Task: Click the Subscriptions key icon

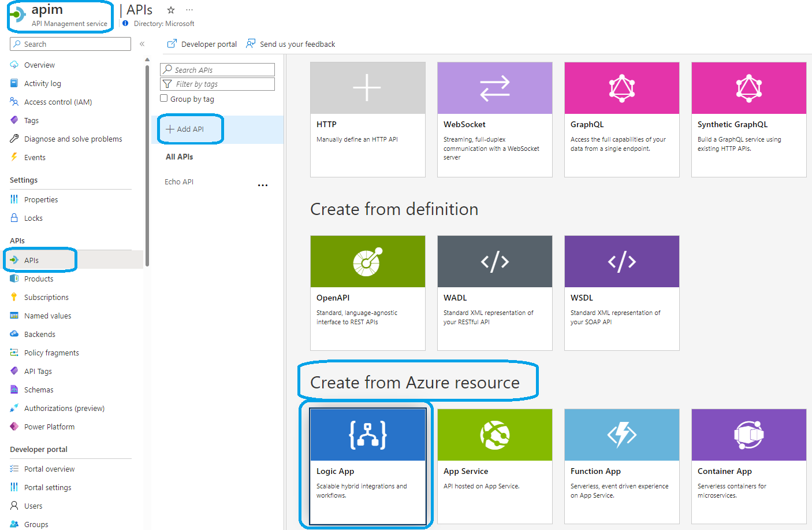Action: [x=14, y=297]
